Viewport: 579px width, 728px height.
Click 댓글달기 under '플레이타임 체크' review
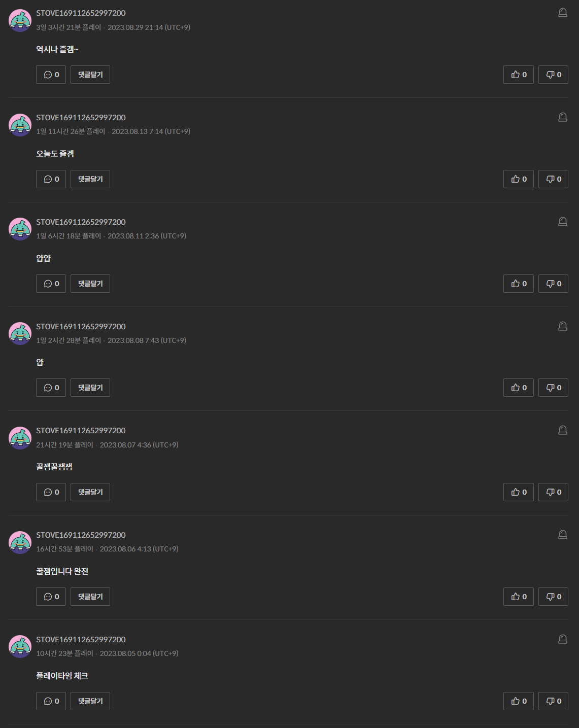pos(90,701)
